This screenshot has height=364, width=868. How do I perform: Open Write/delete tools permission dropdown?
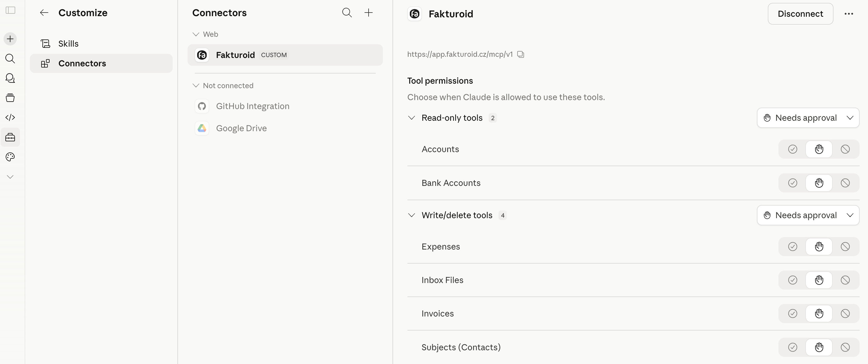(808, 215)
